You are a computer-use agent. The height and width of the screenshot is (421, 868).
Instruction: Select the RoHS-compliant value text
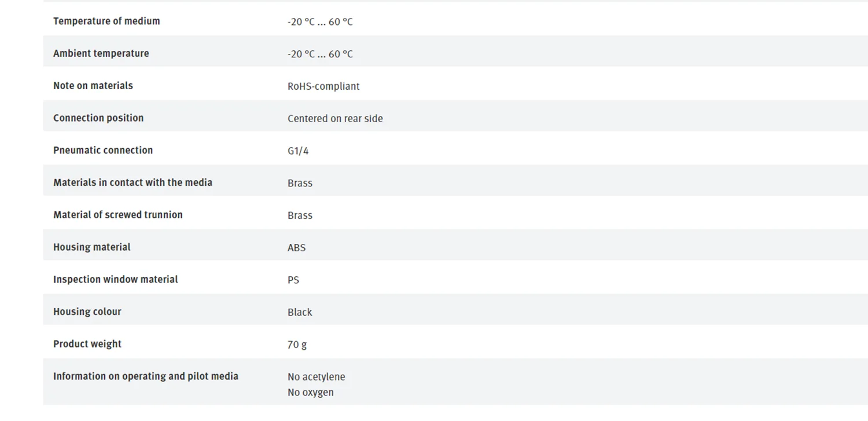pyautogui.click(x=323, y=86)
